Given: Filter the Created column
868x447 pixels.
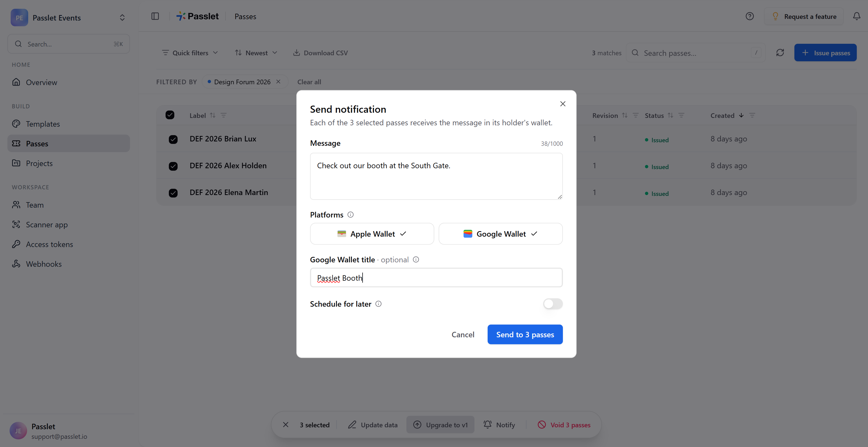Looking at the screenshot, I should [x=752, y=115].
